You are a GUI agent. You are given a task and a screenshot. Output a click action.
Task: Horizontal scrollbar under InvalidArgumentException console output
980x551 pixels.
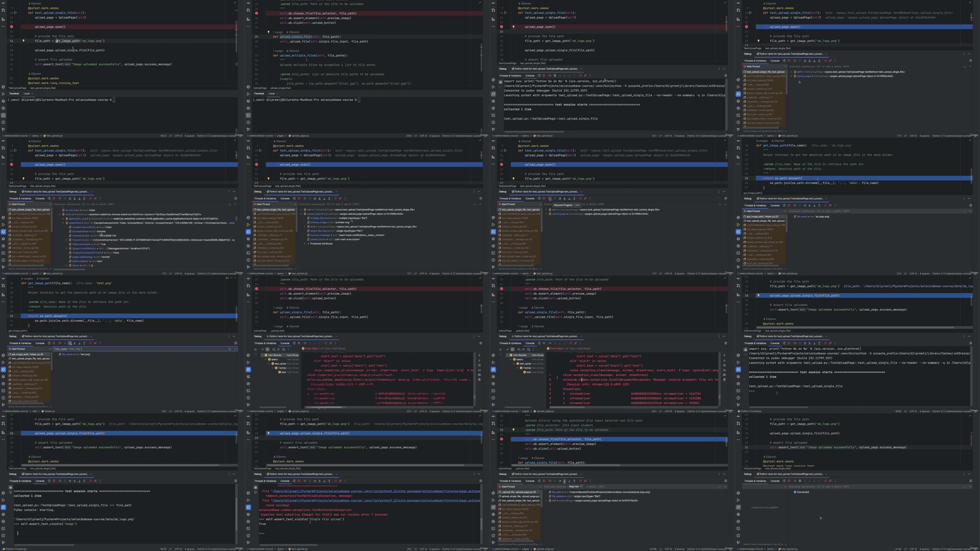coord(567,407)
